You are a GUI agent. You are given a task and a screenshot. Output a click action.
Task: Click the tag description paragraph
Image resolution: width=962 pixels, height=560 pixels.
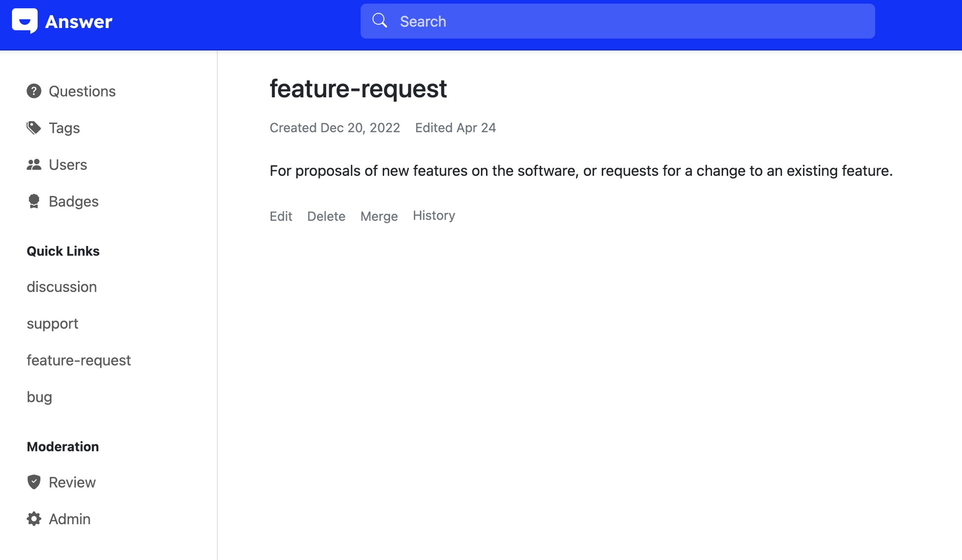581,170
